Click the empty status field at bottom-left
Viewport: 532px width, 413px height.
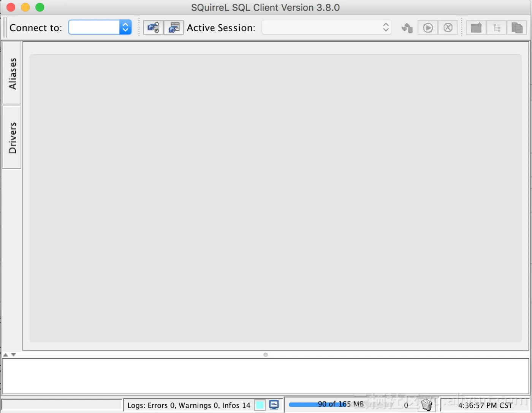[x=62, y=405]
